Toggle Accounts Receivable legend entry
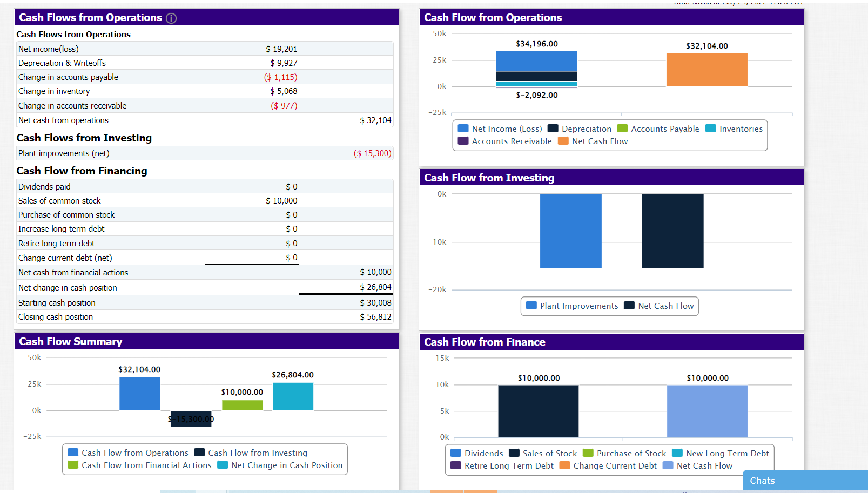This screenshot has width=868, height=493. (x=504, y=141)
